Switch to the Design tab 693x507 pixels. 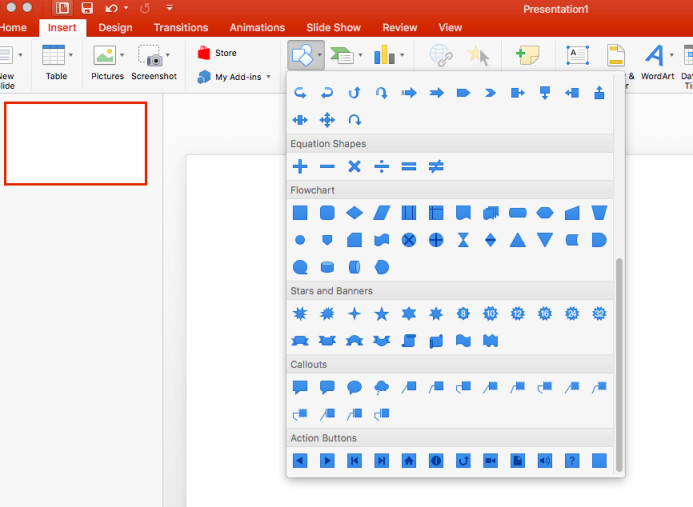(115, 27)
